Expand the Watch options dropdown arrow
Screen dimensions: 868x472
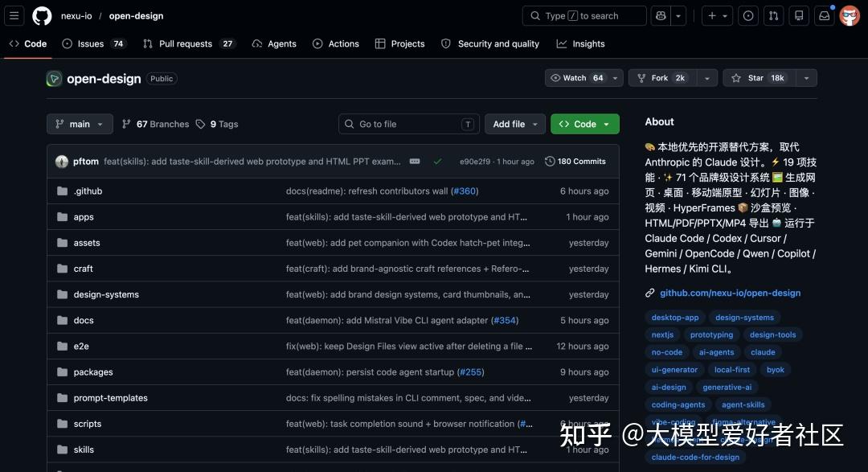click(x=615, y=78)
